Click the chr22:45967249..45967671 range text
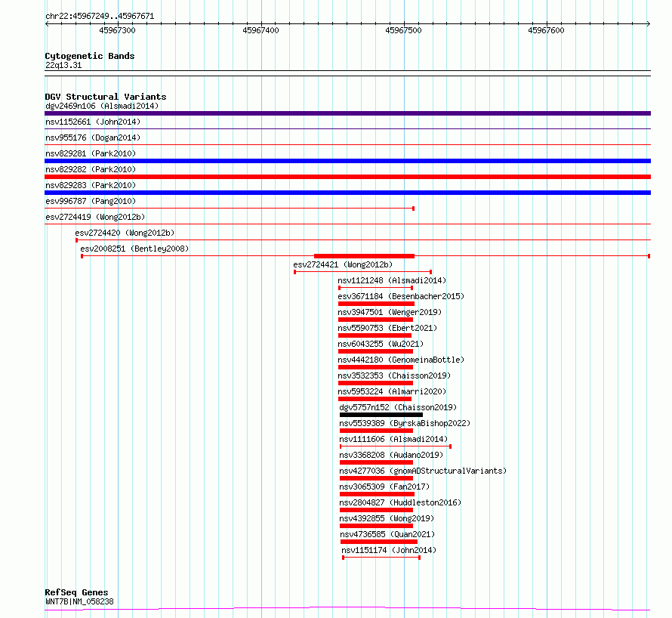The width and height of the screenshot is (672, 618). (x=100, y=17)
